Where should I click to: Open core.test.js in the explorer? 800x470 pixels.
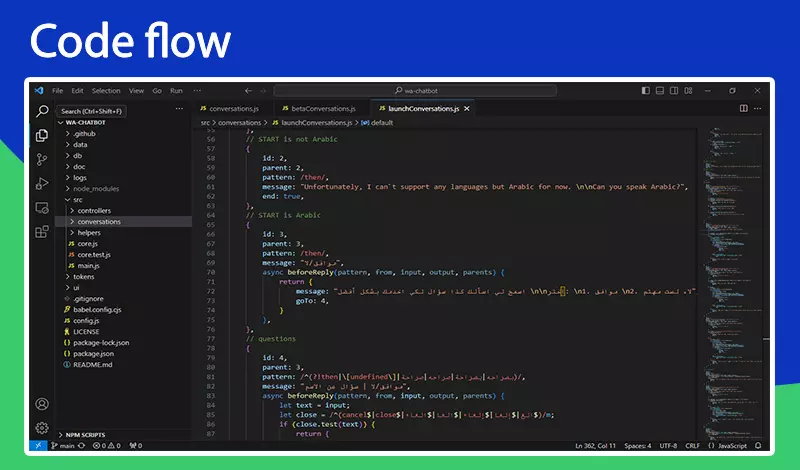pos(123,255)
